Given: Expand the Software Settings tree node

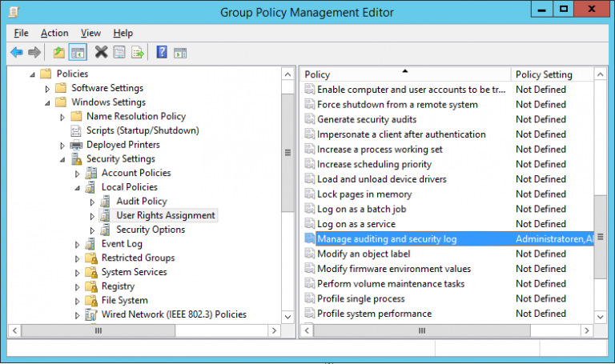Looking at the screenshot, I should [x=47, y=89].
